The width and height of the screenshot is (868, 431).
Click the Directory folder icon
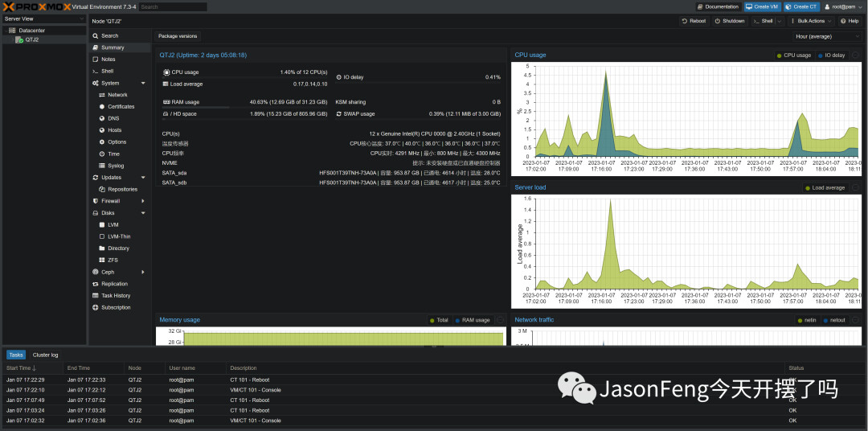[x=102, y=248]
